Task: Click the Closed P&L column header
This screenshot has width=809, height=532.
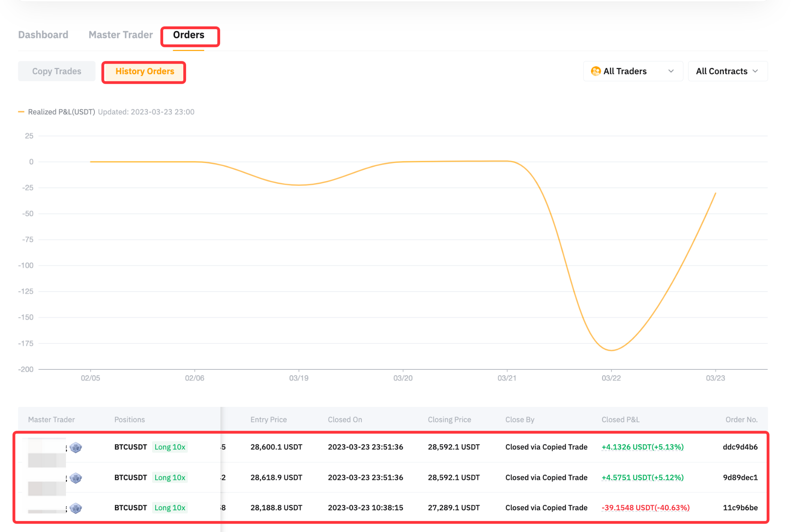Action: coord(620,420)
